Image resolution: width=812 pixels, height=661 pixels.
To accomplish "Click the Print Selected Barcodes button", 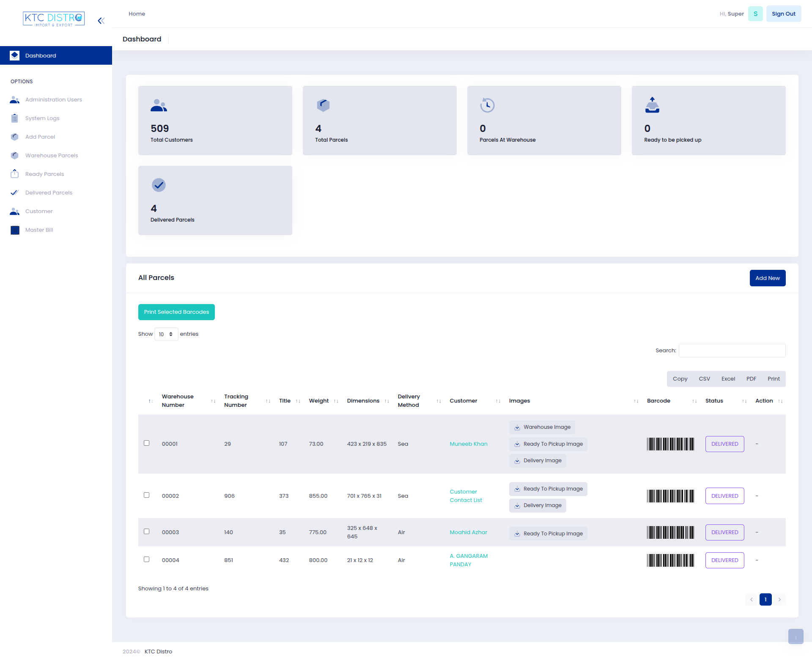I will (x=176, y=312).
